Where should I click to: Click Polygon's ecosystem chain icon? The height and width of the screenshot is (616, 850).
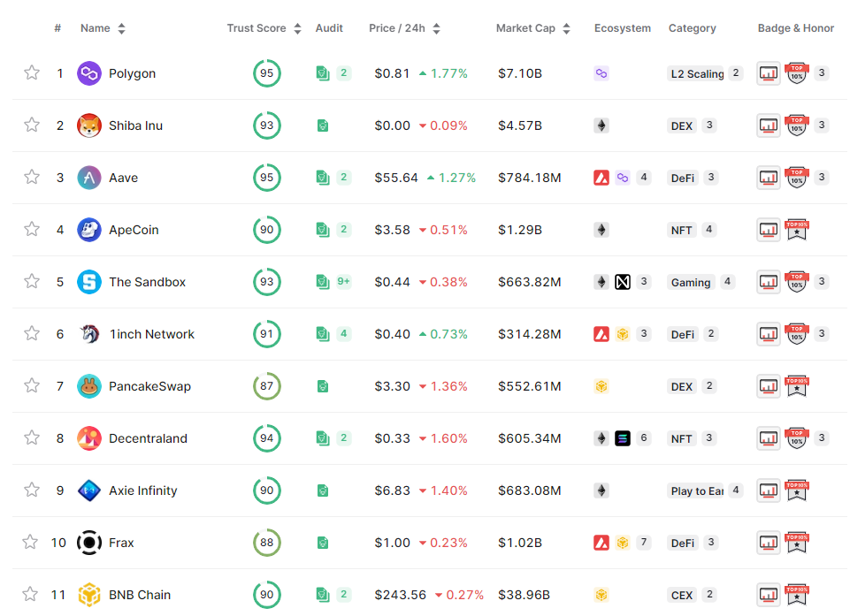(601, 73)
